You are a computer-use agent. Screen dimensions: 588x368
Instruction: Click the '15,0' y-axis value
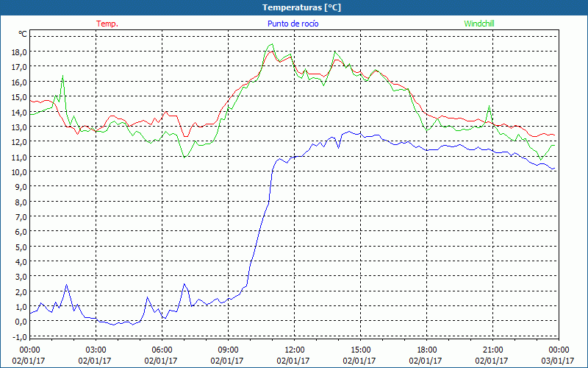click(x=20, y=97)
